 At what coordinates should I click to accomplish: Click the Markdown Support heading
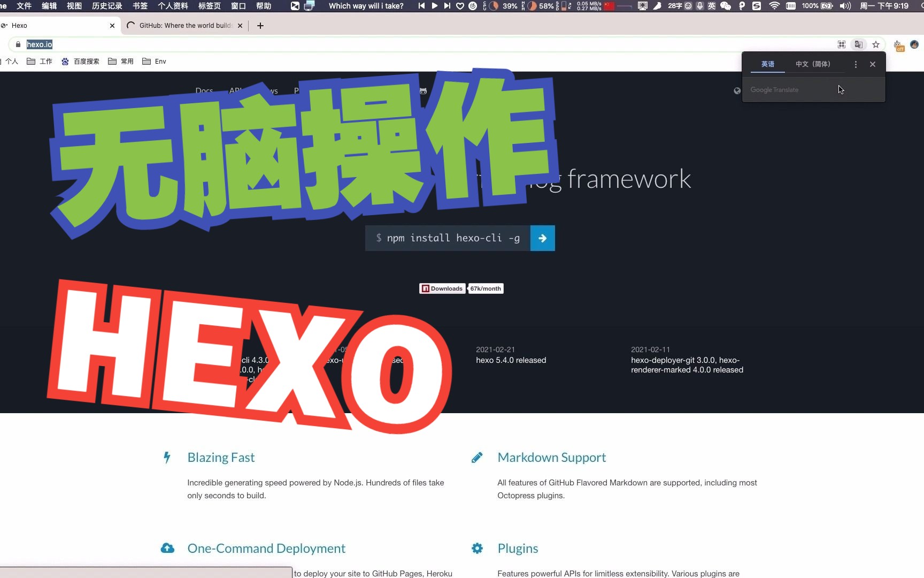(552, 458)
